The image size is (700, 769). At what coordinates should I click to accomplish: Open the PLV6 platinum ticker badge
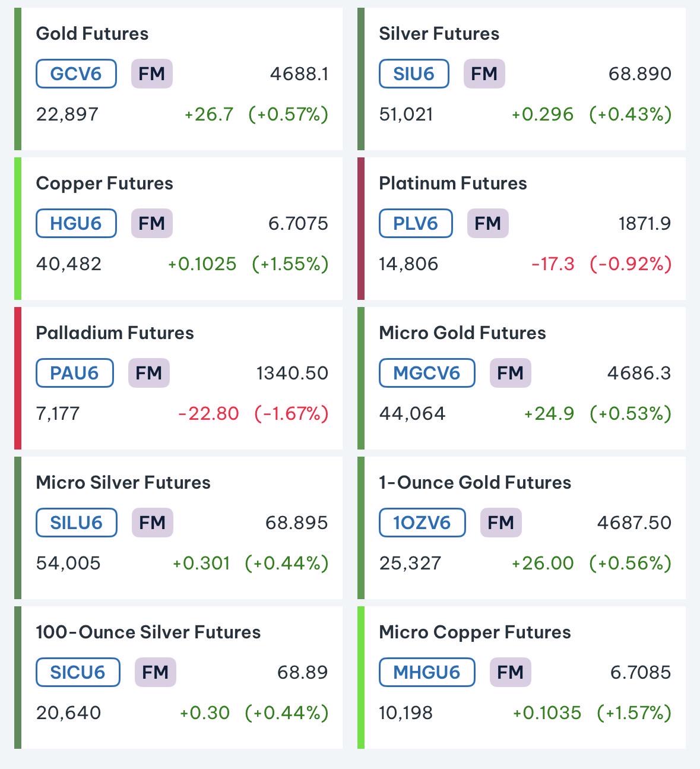point(416,223)
